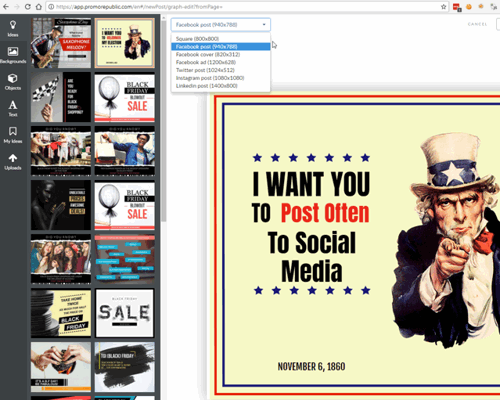
Task: Click the templates panel scrollbar
Action: pyautogui.click(x=163, y=120)
